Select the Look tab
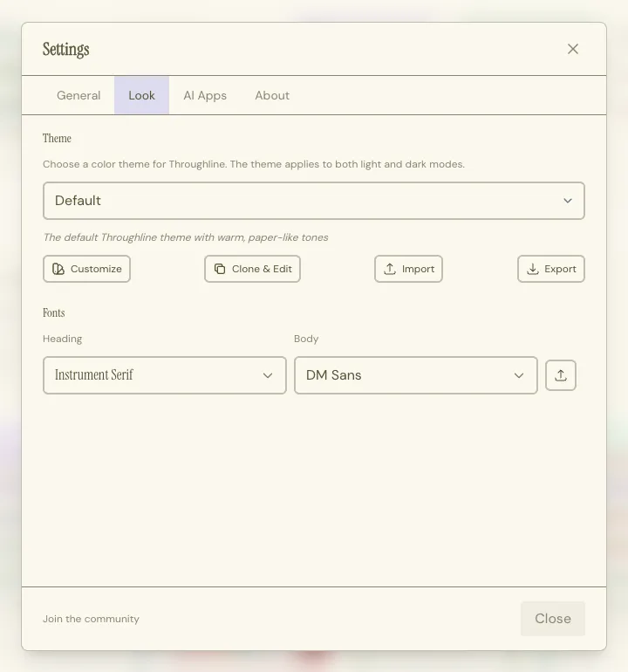This screenshot has height=672, width=628. point(141,95)
